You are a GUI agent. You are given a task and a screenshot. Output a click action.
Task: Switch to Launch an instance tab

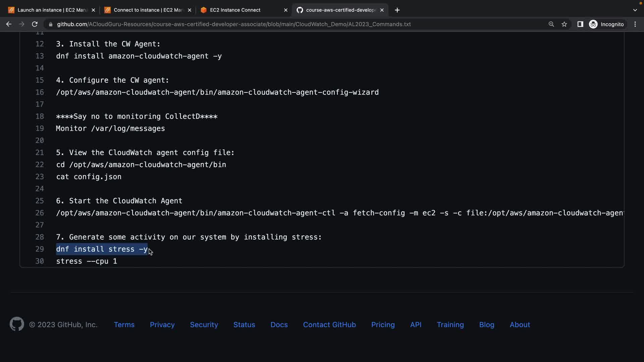(50, 10)
